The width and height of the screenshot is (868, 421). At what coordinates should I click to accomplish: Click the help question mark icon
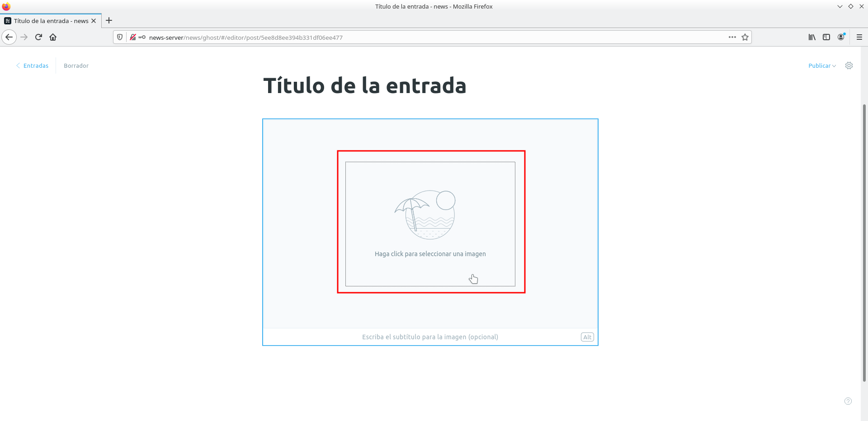[848, 401]
